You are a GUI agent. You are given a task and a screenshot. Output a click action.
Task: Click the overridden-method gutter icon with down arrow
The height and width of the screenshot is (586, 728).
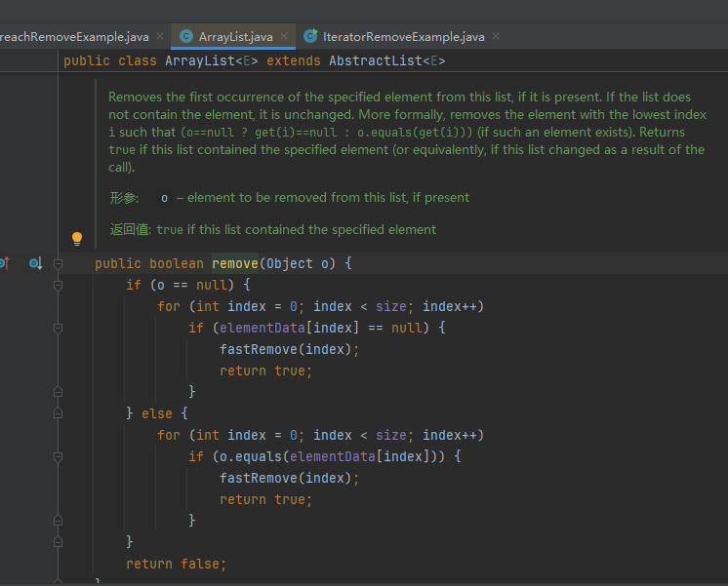pos(35,263)
